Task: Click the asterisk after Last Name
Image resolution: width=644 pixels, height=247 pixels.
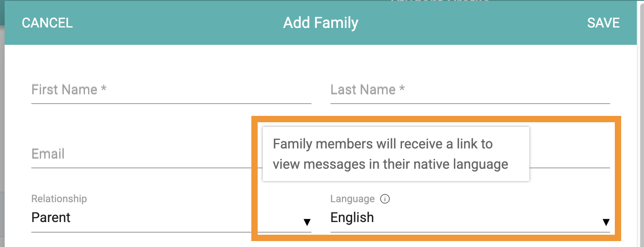Action: (x=402, y=88)
